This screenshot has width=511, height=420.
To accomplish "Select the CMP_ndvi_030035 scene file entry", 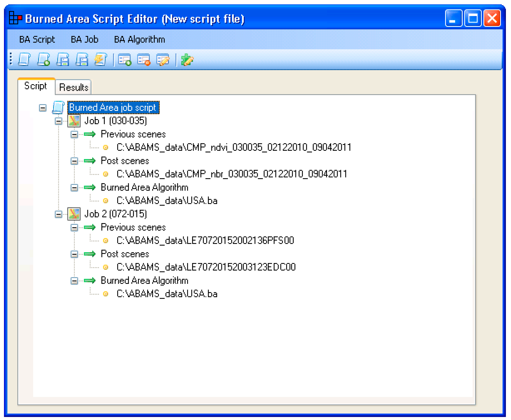I will [x=234, y=147].
